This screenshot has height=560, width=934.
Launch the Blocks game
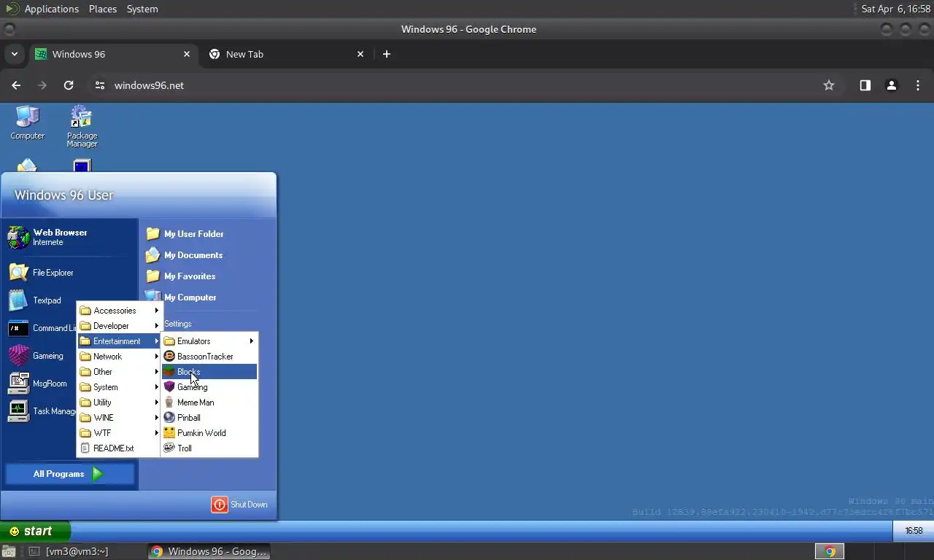[x=209, y=372]
